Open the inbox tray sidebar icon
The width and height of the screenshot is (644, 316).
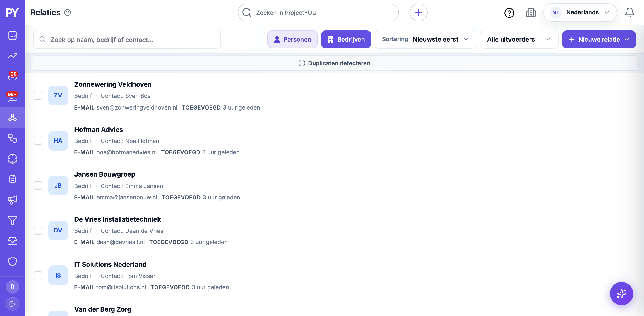(12, 241)
